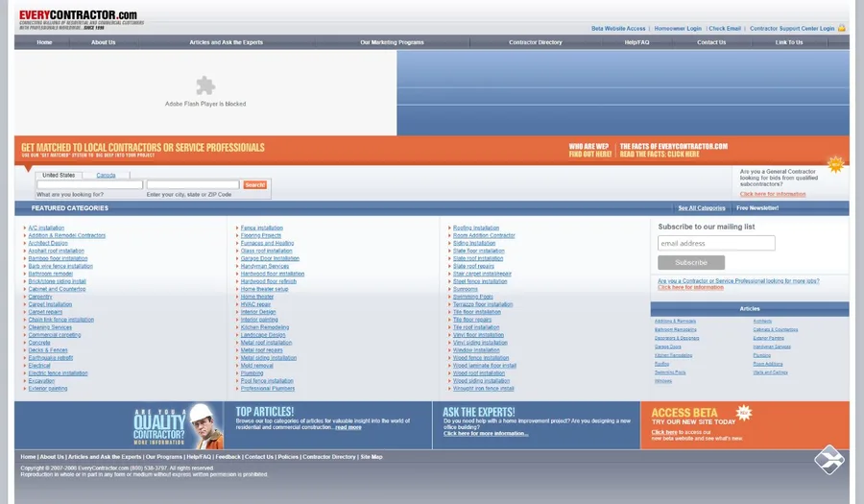864x504 pixels.
Task: Click 'The Facts of EveryContractor.com' banner link
Action: [x=673, y=151]
